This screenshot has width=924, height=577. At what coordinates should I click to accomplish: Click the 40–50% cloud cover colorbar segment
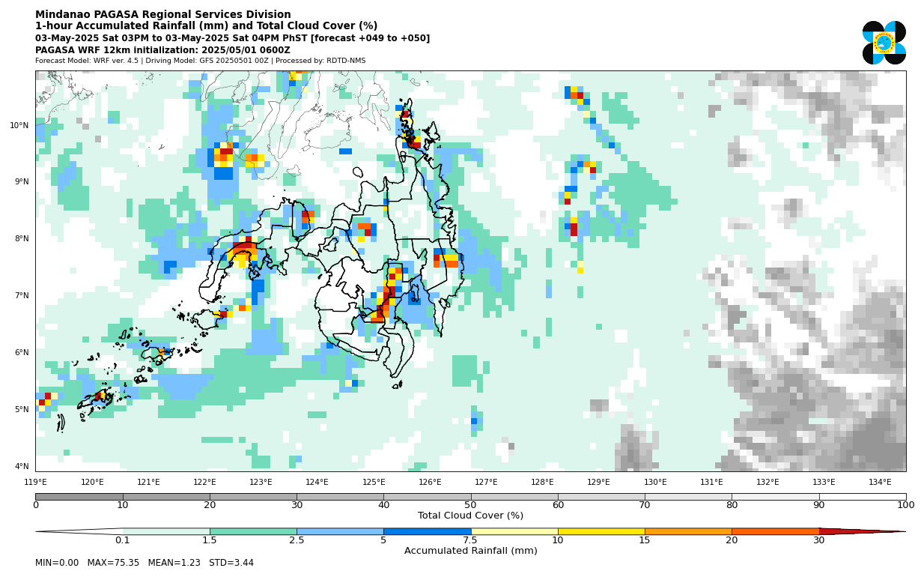(427, 496)
